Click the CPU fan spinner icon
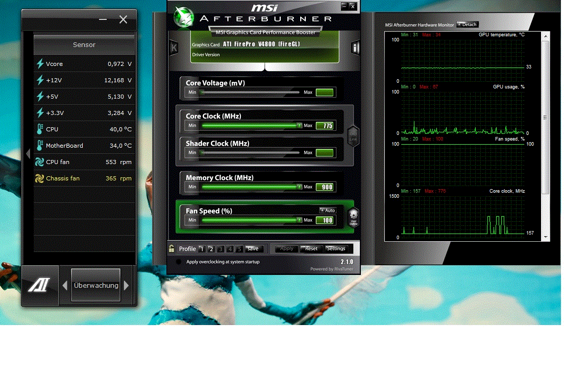The width and height of the screenshot is (588, 368). (39, 162)
